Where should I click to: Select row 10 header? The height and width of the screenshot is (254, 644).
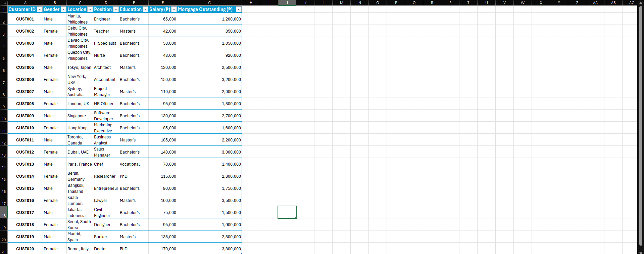(x=4, y=116)
